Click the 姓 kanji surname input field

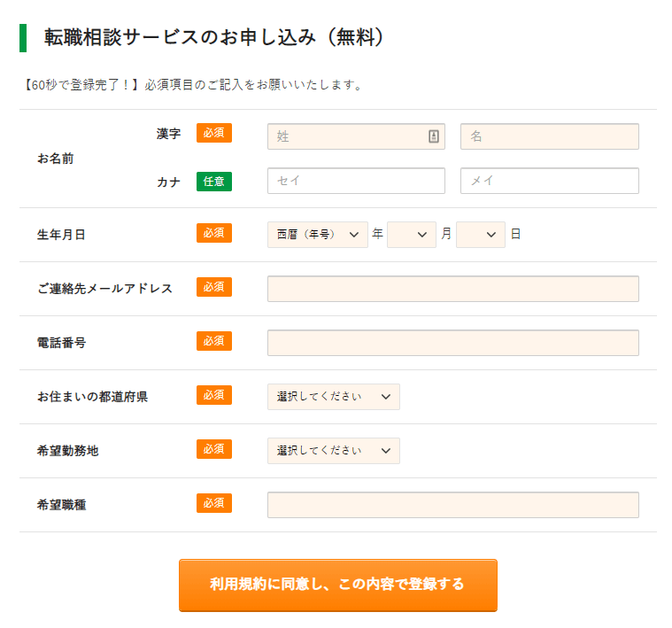[356, 136]
